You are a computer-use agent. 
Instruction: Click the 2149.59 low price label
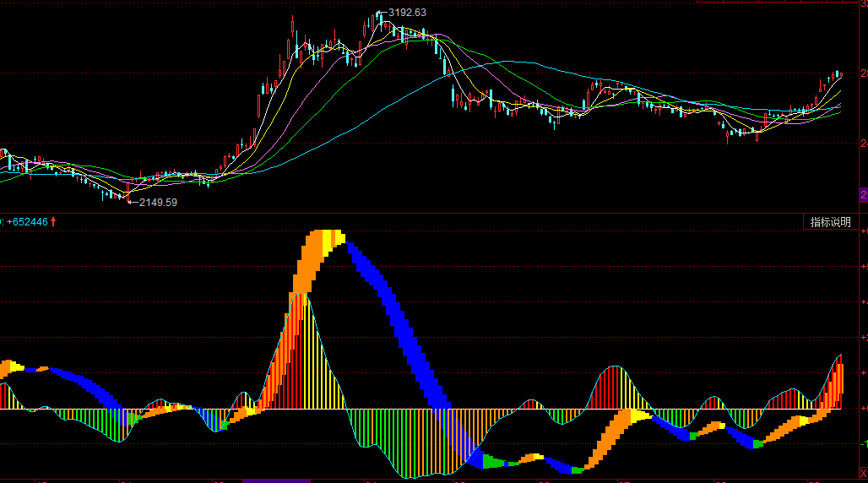pyautogui.click(x=158, y=203)
